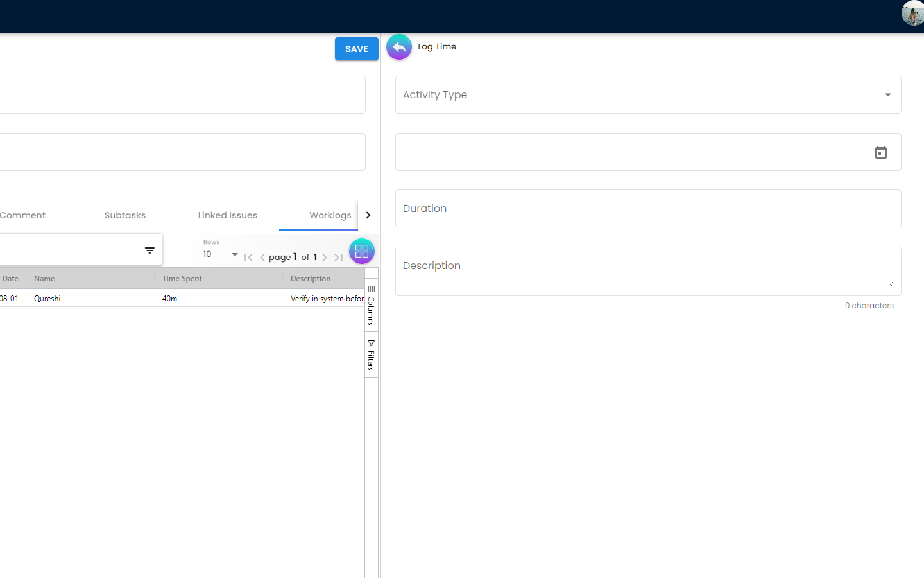
Task: Sort by the Time Spent column header
Action: 182,279
